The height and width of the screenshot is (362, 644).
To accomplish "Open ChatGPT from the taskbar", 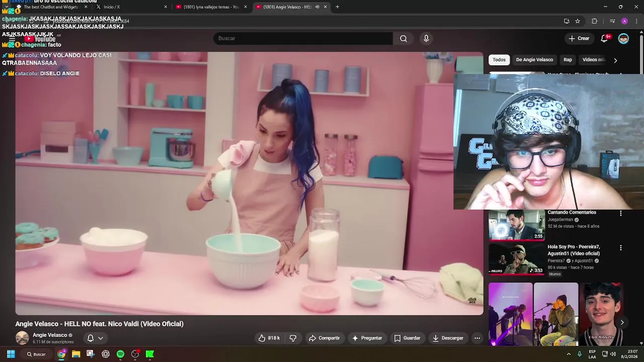I will coord(106,354).
